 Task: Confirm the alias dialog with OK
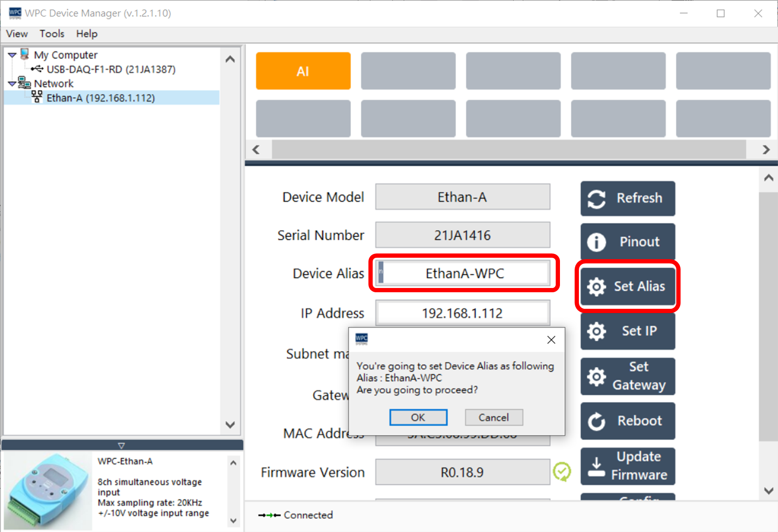pos(418,417)
